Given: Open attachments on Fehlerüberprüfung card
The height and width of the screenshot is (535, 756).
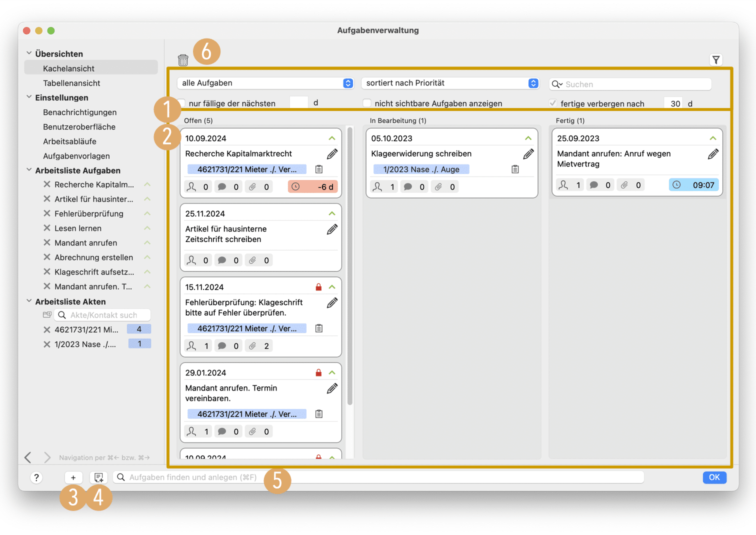Looking at the screenshot, I should [x=259, y=346].
